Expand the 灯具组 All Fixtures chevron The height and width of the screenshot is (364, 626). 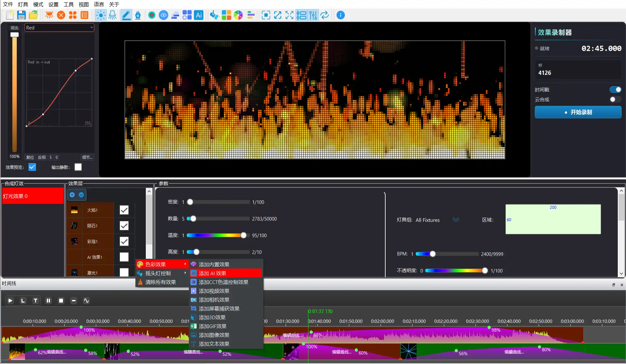pos(456,220)
